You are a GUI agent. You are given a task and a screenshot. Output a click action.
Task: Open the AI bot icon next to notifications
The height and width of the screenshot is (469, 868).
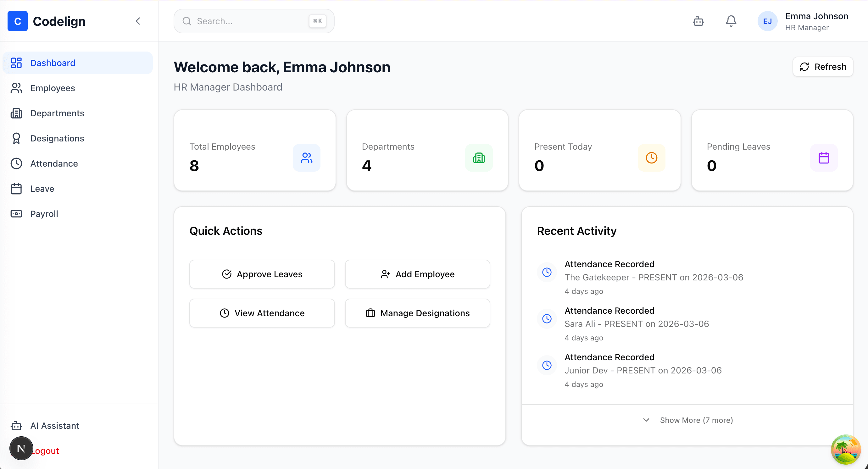pos(698,21)
